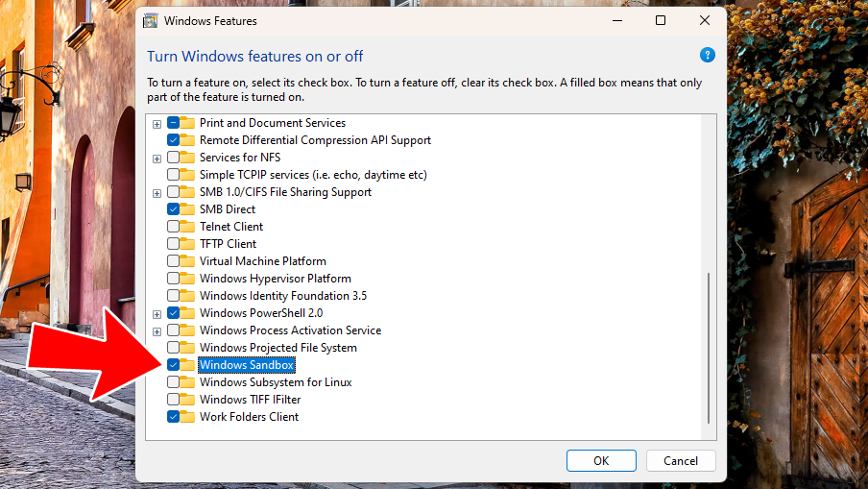Image resolution: width=868 pixels, height=489 pixels.
Task: Enable the Services for NFS checkbox
Action: 173,158
